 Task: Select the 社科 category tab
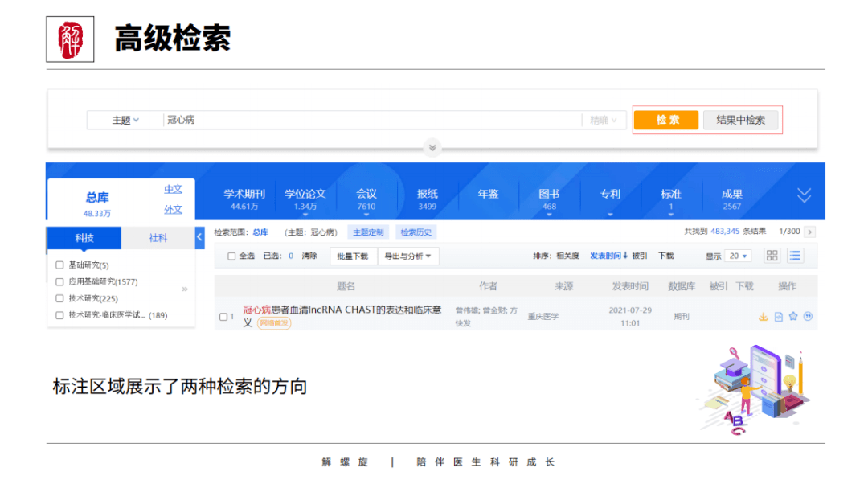point(158,237)
